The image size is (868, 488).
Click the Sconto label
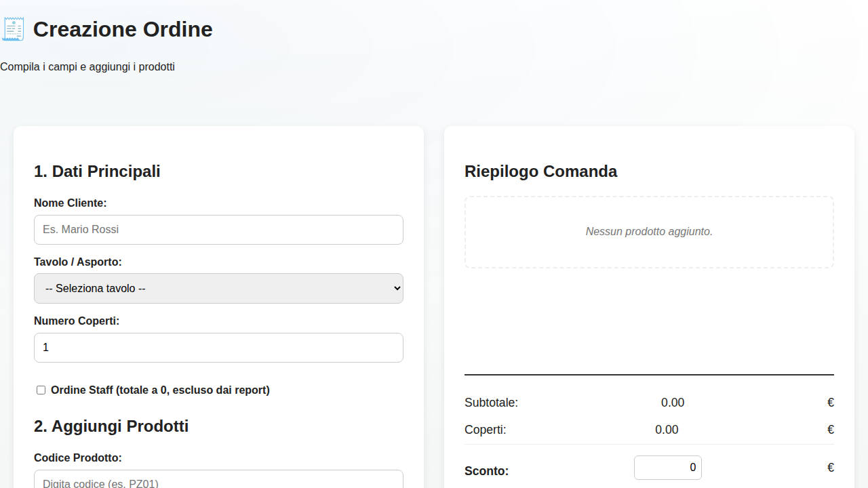486,471
